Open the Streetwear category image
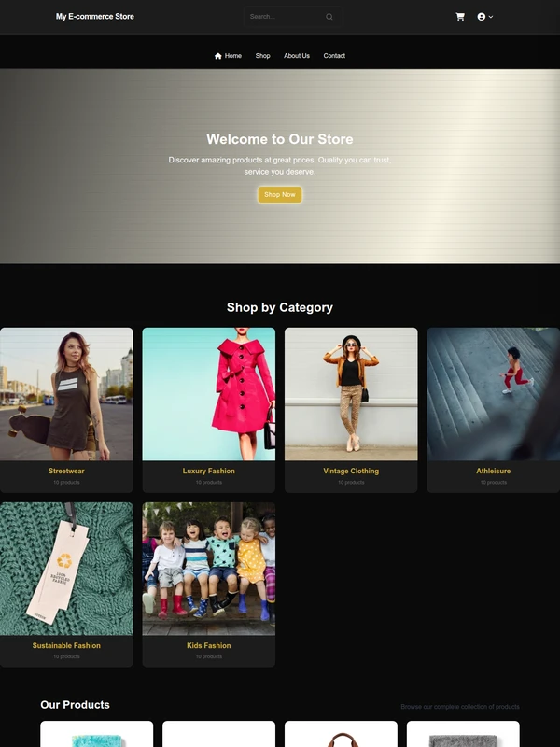Image resolution: width=560 pixels, height=747 pixels. coord(66,394)
